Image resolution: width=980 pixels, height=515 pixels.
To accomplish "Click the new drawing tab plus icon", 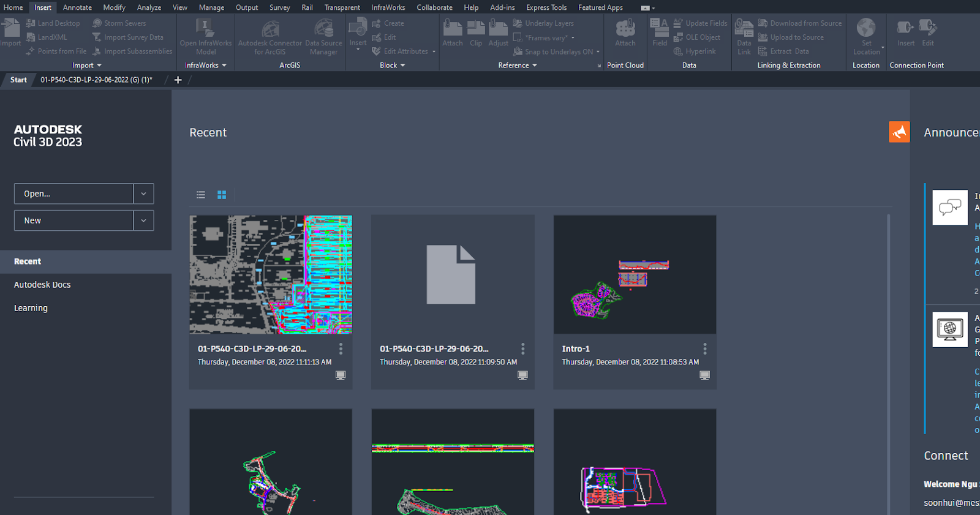I will coord(178,80).
